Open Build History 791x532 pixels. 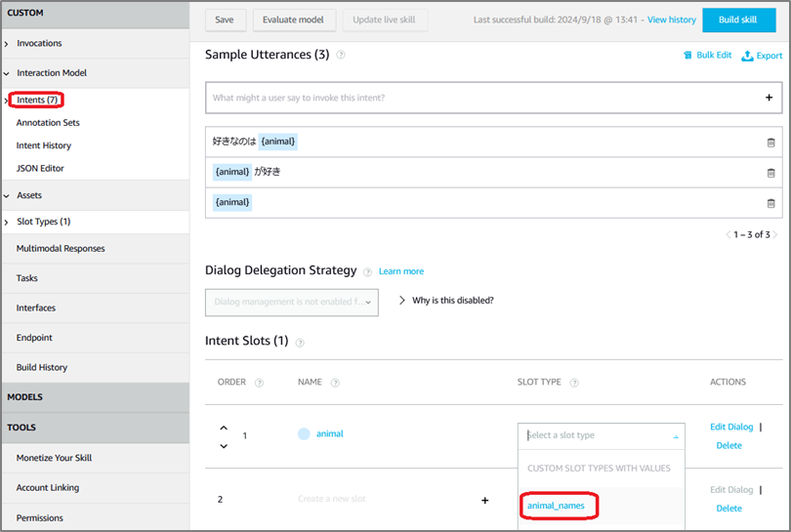click(42, 367)
